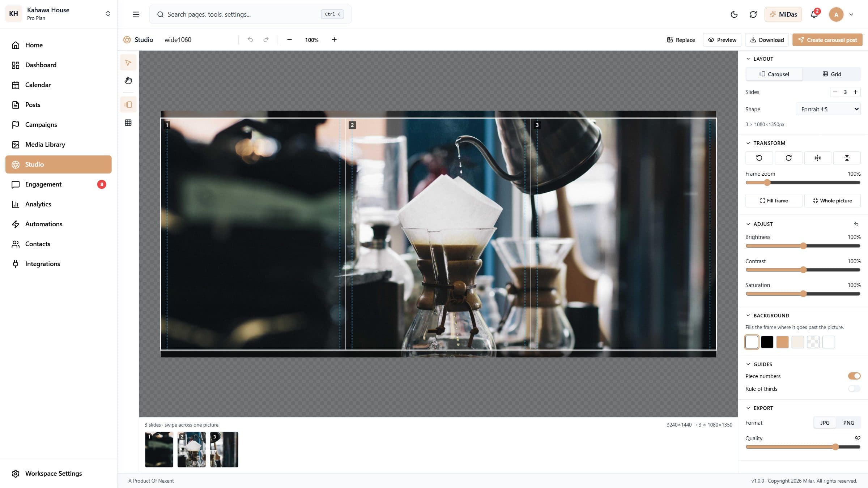Reset adjustments in the Adjust section
Image resolution: width=868 pixels, height=488 pixels.
pos(856,224)
